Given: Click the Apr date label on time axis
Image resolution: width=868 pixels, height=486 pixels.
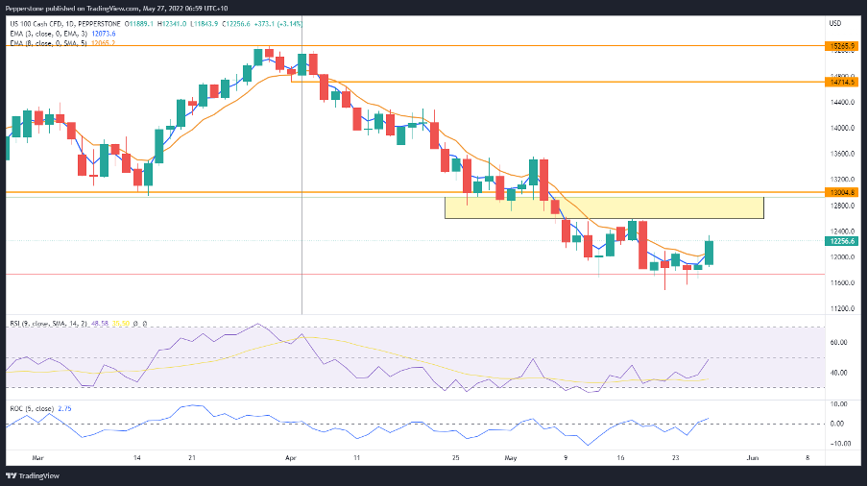Looking at the screenshot, I should 291,458.
